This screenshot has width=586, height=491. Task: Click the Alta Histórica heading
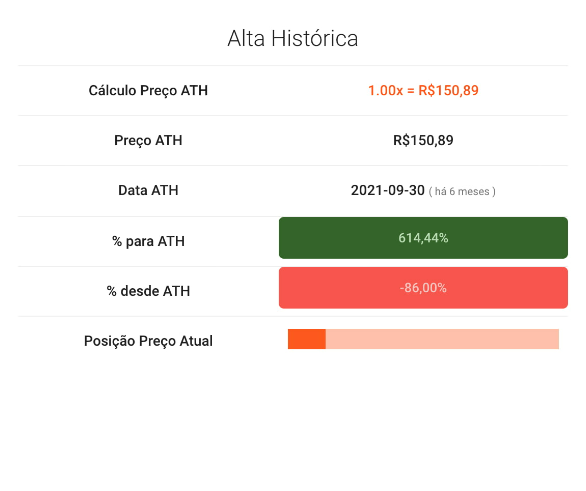pos(293,38)
